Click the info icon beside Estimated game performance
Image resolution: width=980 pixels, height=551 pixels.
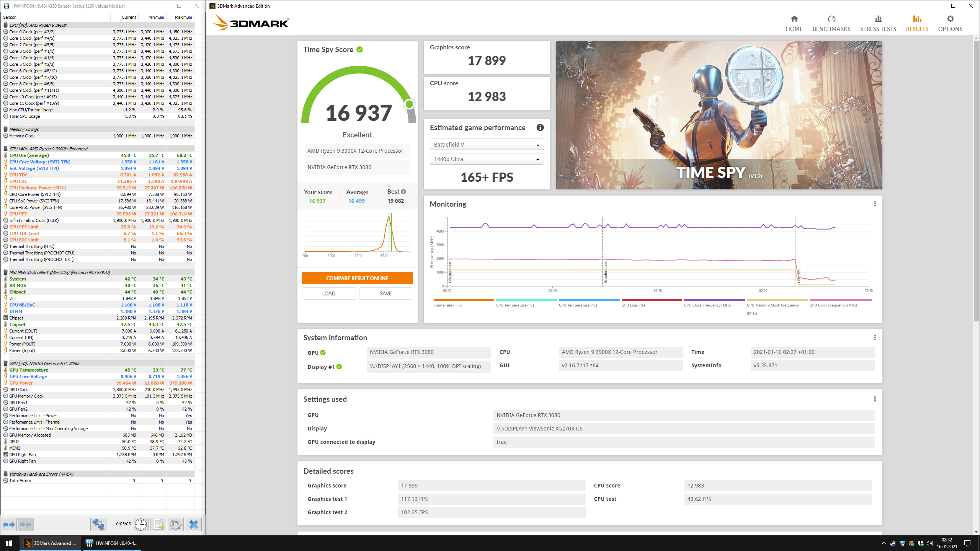pos(540,128)
